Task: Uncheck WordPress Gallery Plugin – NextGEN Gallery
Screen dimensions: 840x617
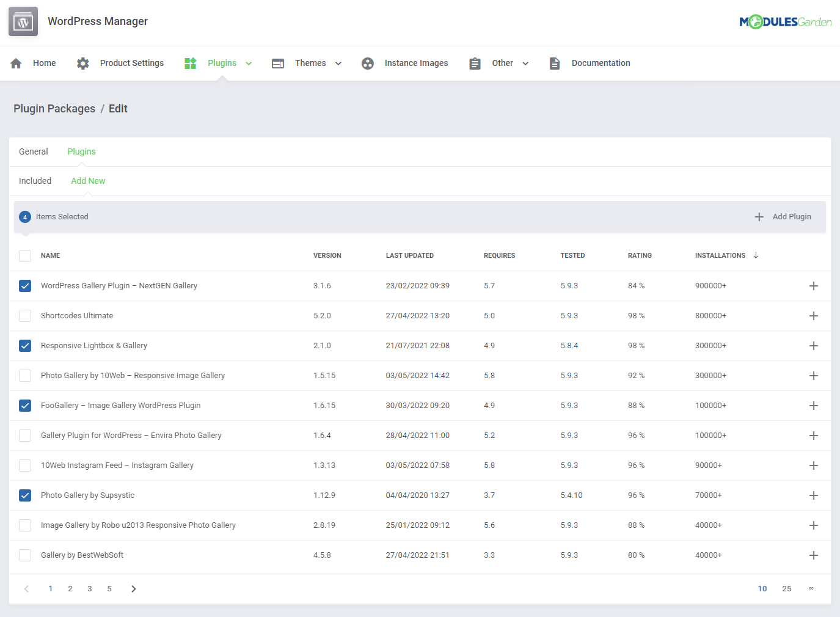Action: click(x=25, y=286)
